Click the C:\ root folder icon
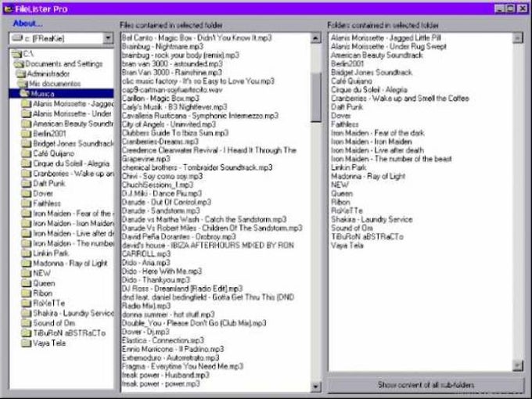The image size is (532, 399). [16, 54]
